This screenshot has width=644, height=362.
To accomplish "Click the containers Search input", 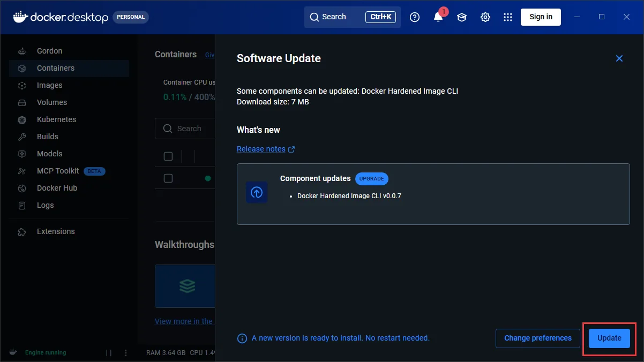I will (x=185, y=129).
